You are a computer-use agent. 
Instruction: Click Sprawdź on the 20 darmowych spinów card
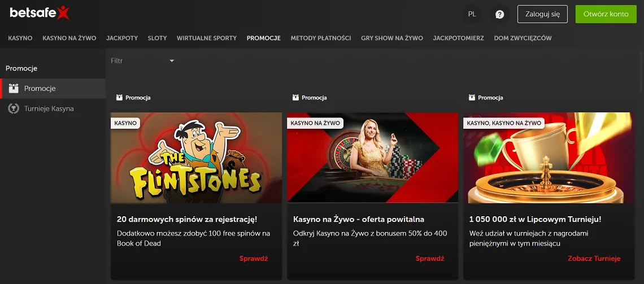pos(254,259)
